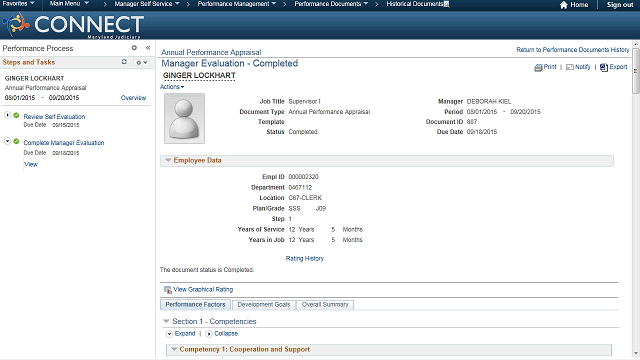Collapse Competency 1: Cooperation and Support
Viewport: 640px width, 360px height.
click(174, 349)
